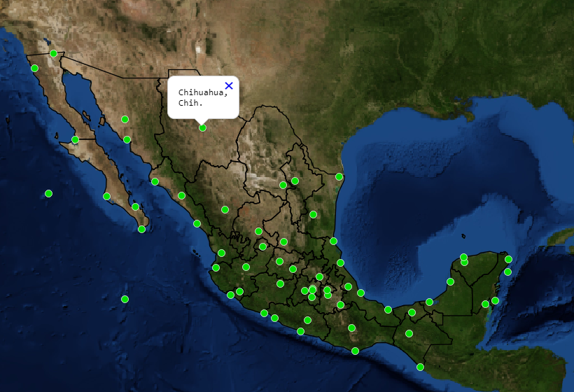
Task: Select the Manzanillo marker on the Colima coast
Action: click(x=230, y=295)
